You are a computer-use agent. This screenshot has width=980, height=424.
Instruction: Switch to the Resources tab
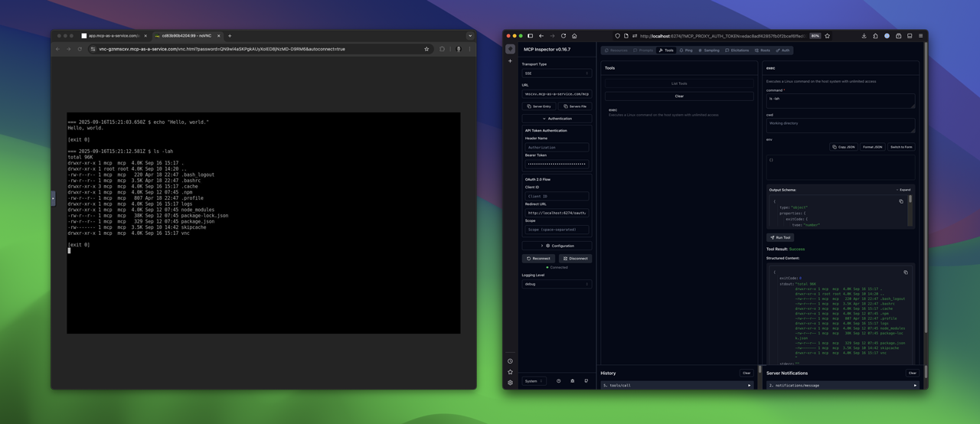click(616, 51)
